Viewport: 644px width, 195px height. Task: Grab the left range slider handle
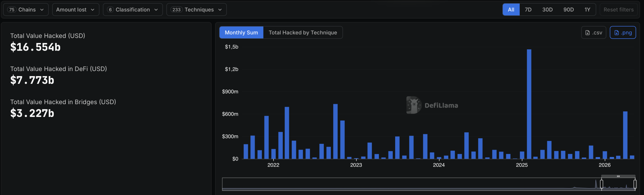(601, 184)
